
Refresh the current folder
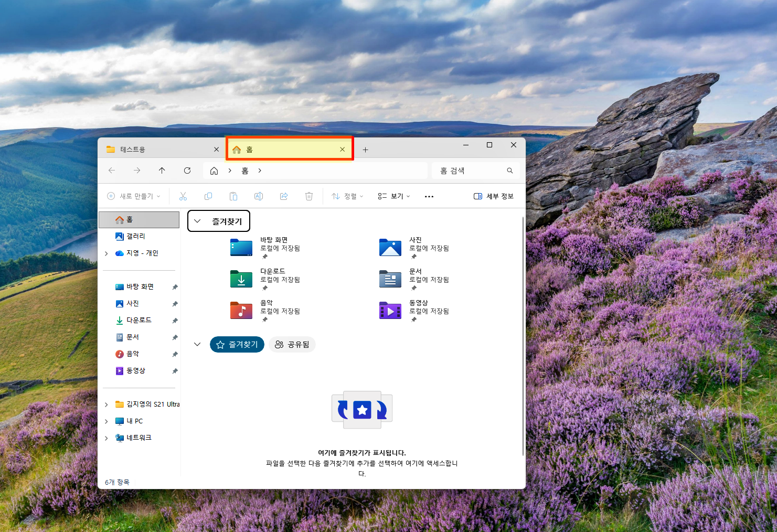tap(187, 171)
